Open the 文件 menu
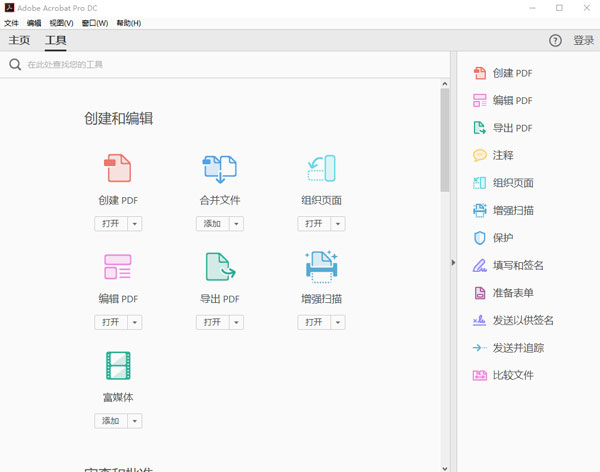600x472 pixels. pyautogui.click(x=11, y=23)
